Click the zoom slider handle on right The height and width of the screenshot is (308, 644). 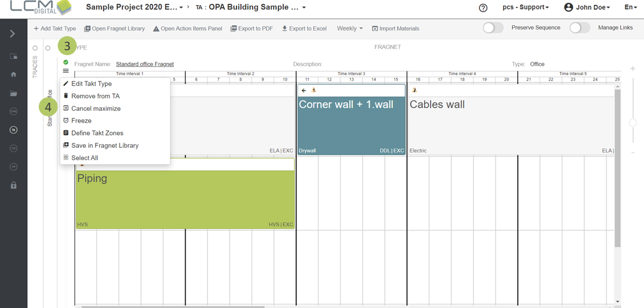pos(632,123)
